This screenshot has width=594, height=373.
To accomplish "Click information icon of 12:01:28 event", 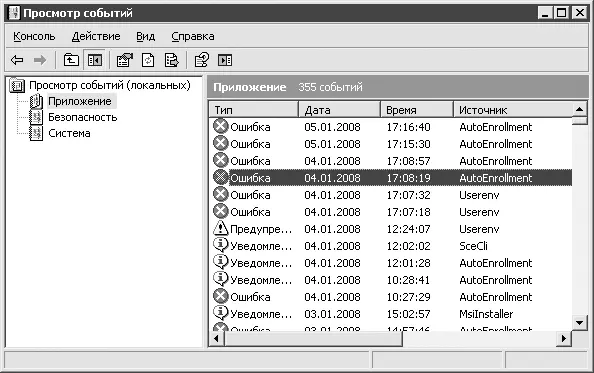I will [220, 262].
